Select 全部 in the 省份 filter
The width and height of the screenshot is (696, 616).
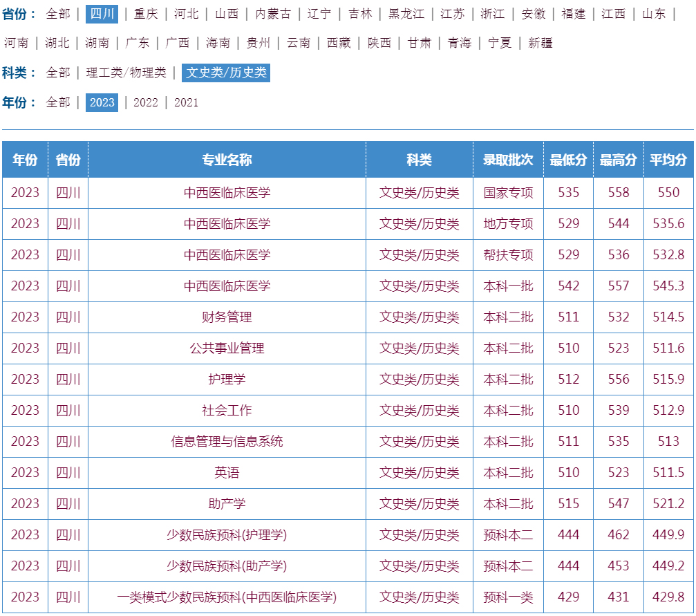pos(58,15)
